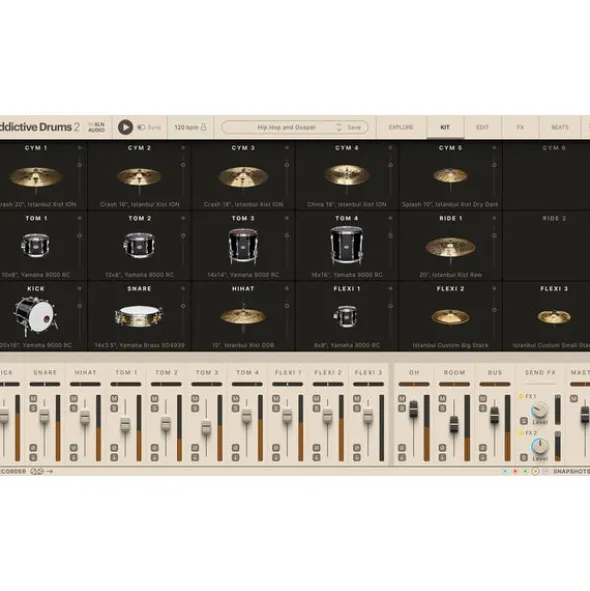Screen dimensions: 590x591
Task: Click the RIDE 1 cymbal image
Action: click(x=451, y=248)
